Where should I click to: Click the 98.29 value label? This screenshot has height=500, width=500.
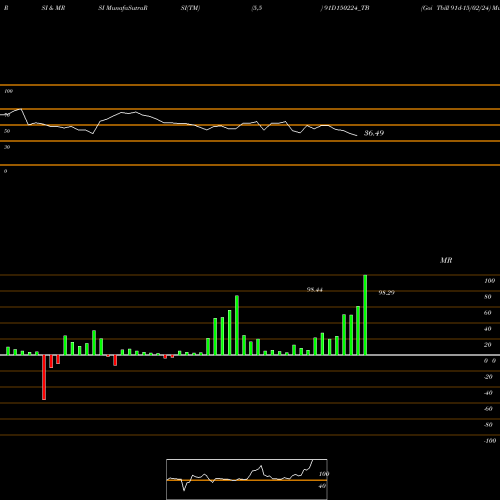tap(387, 293)
